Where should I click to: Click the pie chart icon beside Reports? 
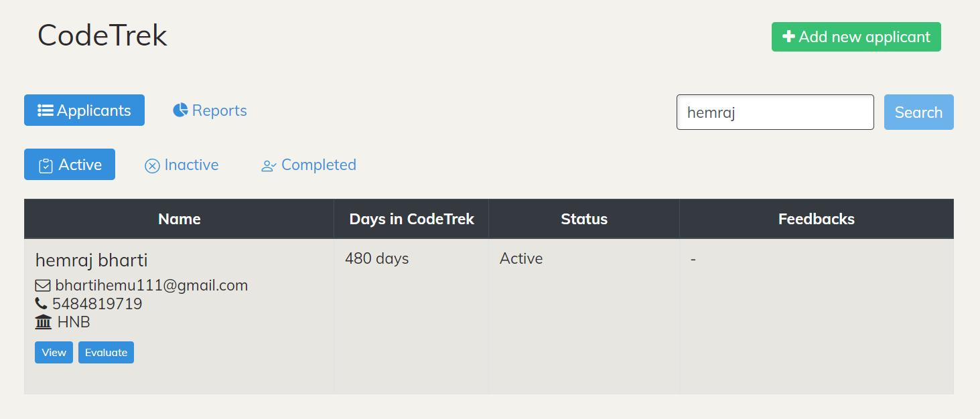(180, 110)
